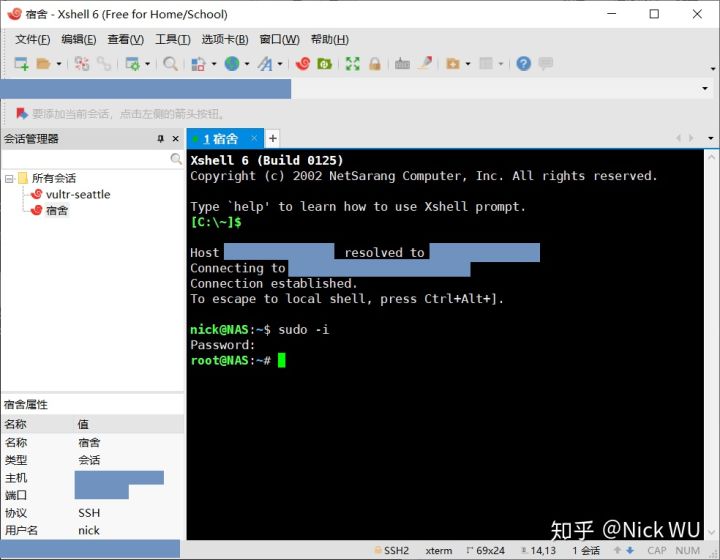The height and width of the screenshot is (560, 720).
Task: Click the new folder toolbar icon
Action: (x=453, y=64)
